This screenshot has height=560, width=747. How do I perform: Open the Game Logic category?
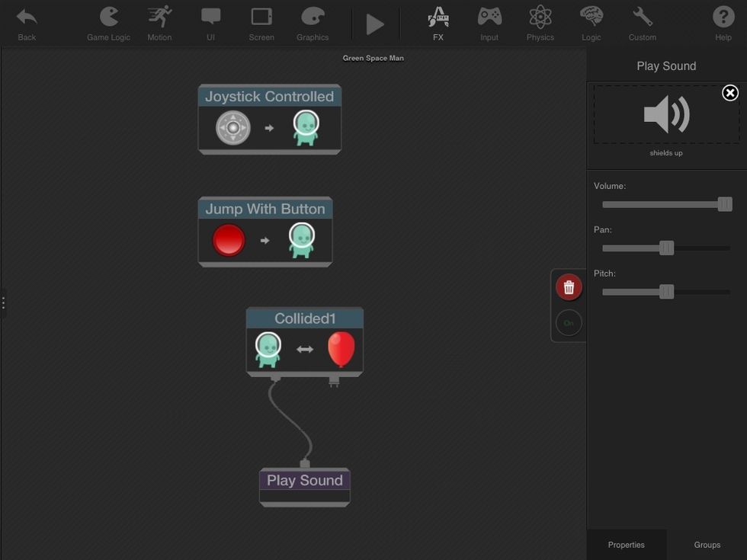click(108, 23)
